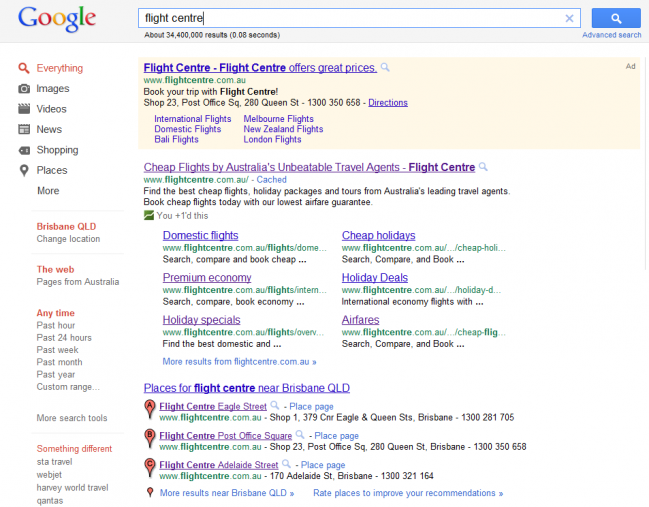Switch to Images results

tap(53, 89)
